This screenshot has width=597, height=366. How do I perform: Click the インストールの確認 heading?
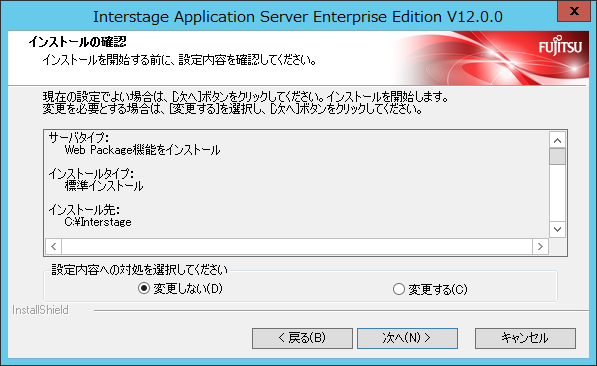click(x=77, y=42)
